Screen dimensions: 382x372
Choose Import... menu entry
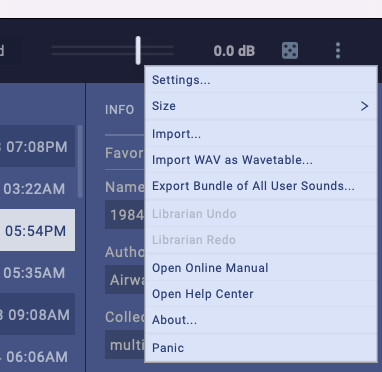[261, 134]
